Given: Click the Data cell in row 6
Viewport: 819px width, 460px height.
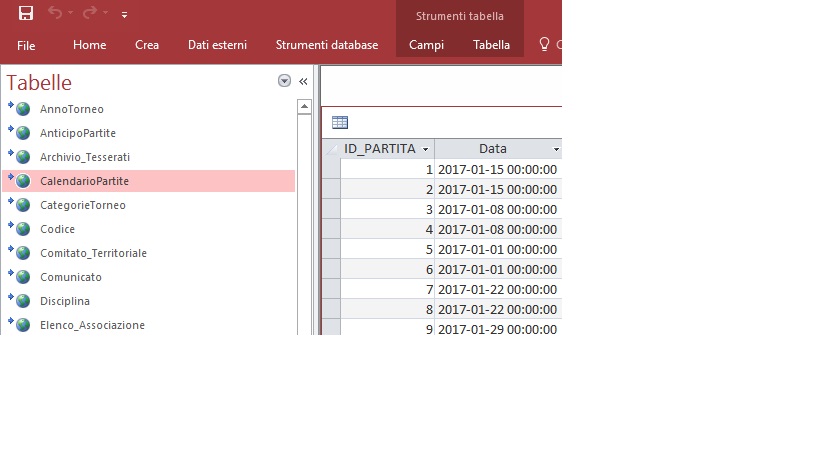Looking at the screenshot, I should click(x=498, y=269).
